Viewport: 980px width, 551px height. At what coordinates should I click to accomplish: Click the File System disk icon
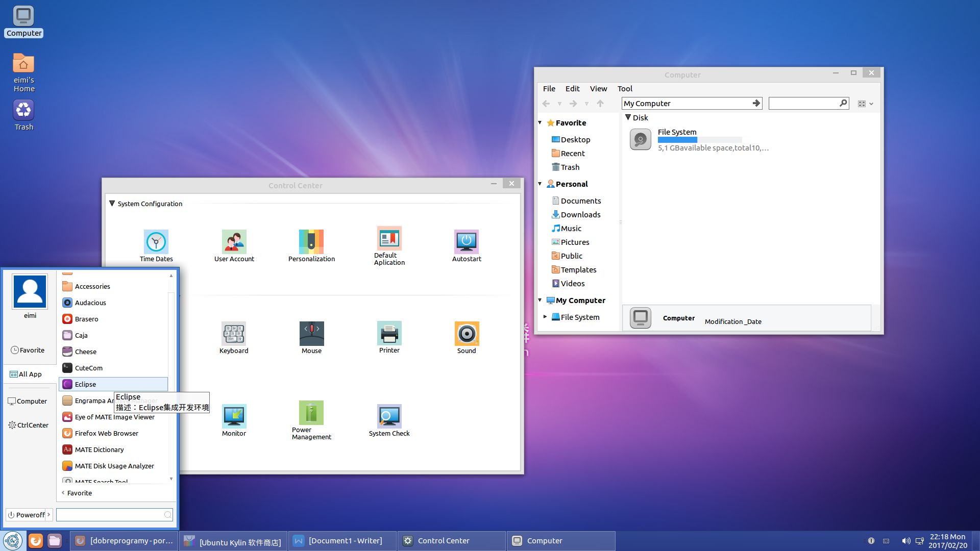(x=640, y=139)
